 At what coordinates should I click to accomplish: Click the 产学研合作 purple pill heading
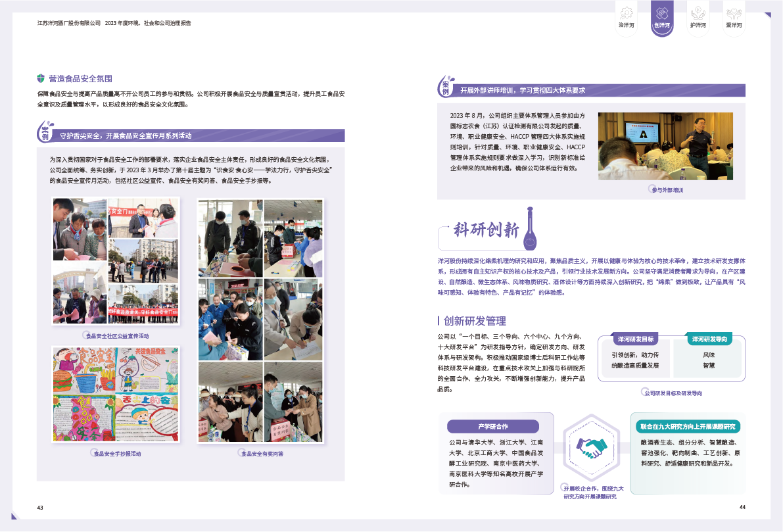pyautogui.click(x=492, y=426)
